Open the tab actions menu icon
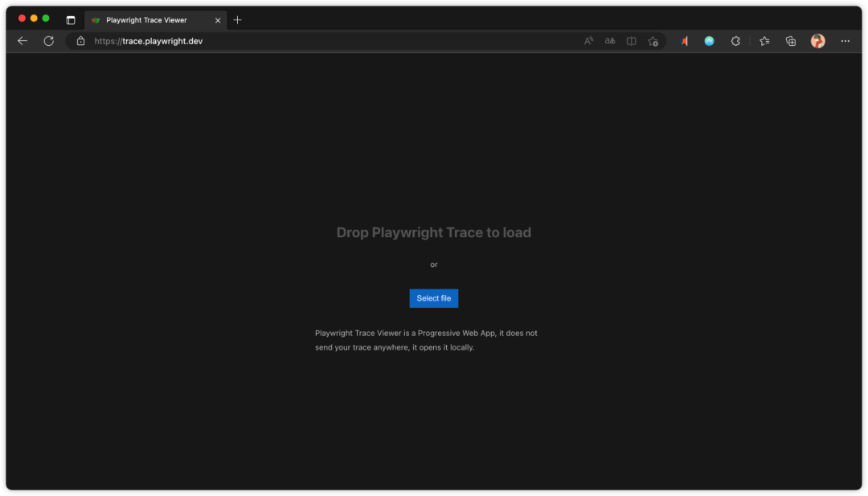This screenshot has height=496, width=868. (70, 20)
